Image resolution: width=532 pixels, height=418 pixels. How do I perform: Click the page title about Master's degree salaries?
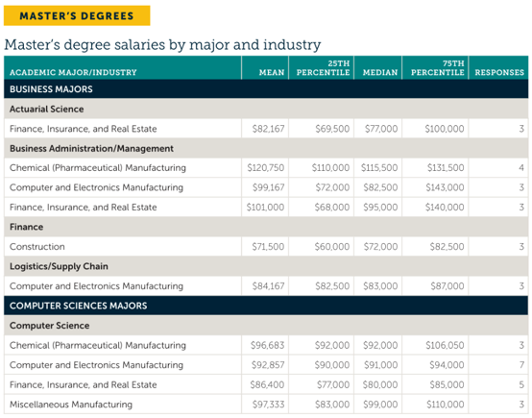(x=162, y=45)
